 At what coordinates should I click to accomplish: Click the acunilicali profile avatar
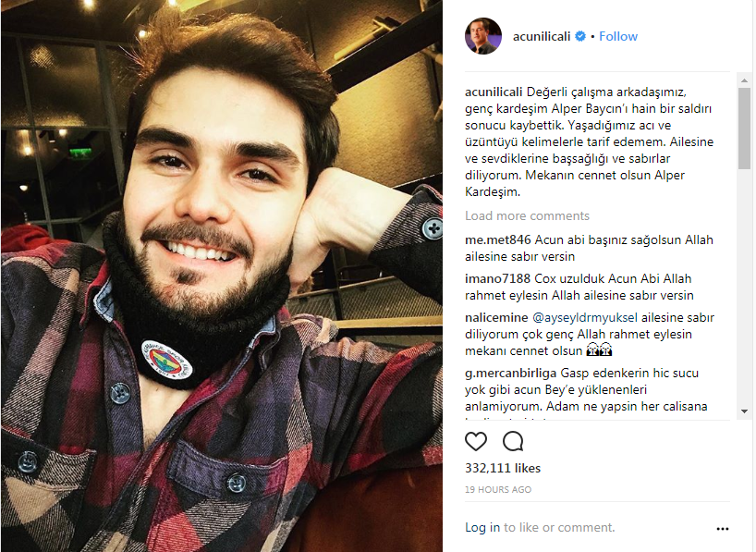click(483, 36)
